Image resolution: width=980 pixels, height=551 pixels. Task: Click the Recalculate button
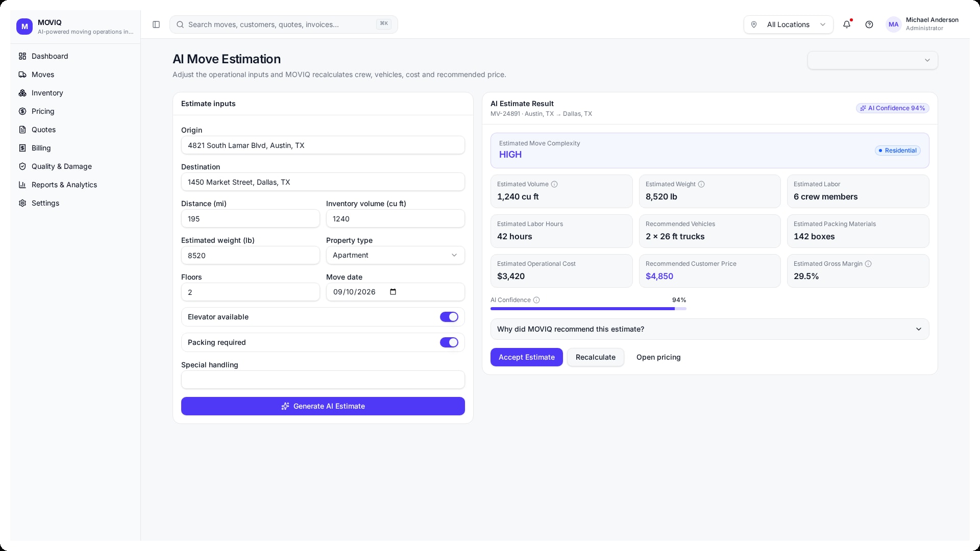pyautogui.click(x=596, y=357)
